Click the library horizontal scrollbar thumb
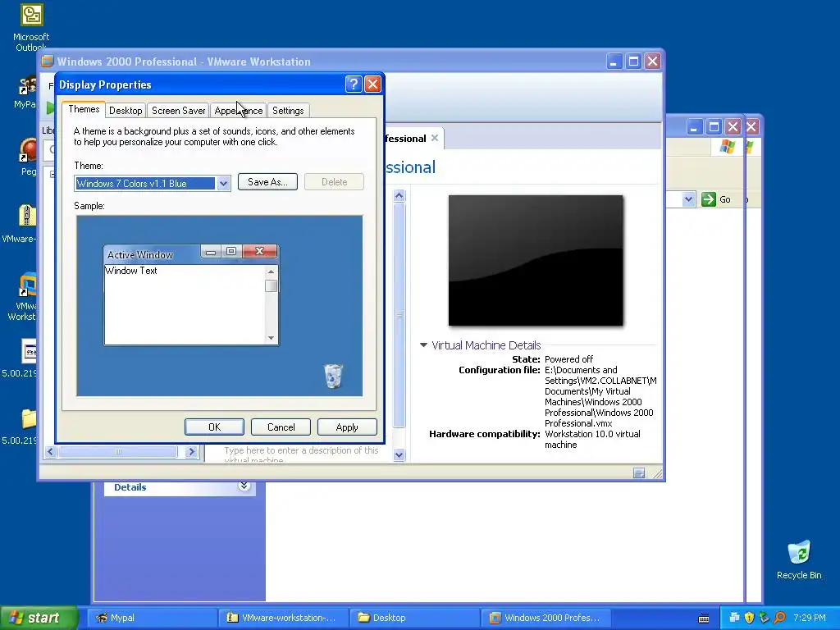This screenshot has width=840, height=630. (x=118, y=452)
